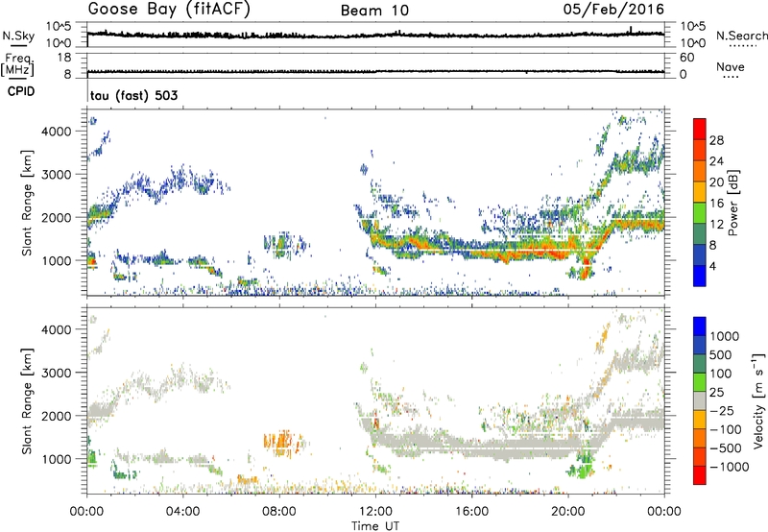Click the "4" label on Power colorbar
768x532 pixels.
[x=712, y=266]
